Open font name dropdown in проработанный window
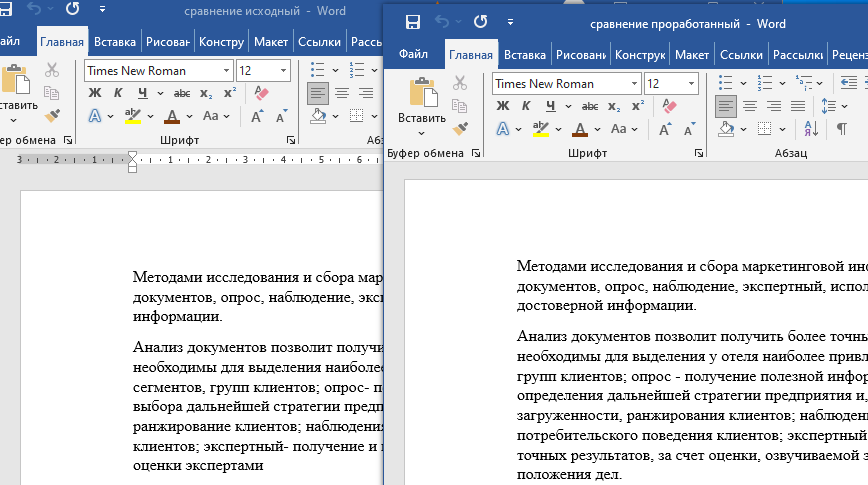The width and height of the screenshot is (868, 485). click(634, 84)
